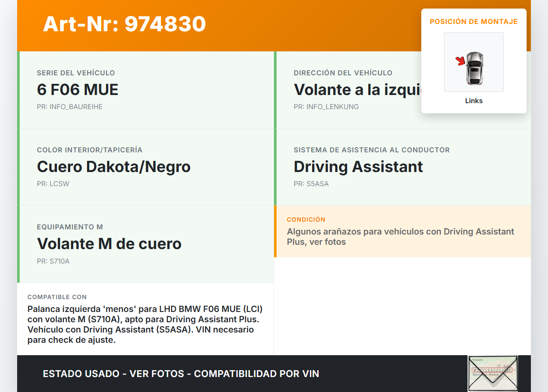Click the 'Palanca izquierda' compatibility description
Viewport: 548px width, 392px height.
145,324
